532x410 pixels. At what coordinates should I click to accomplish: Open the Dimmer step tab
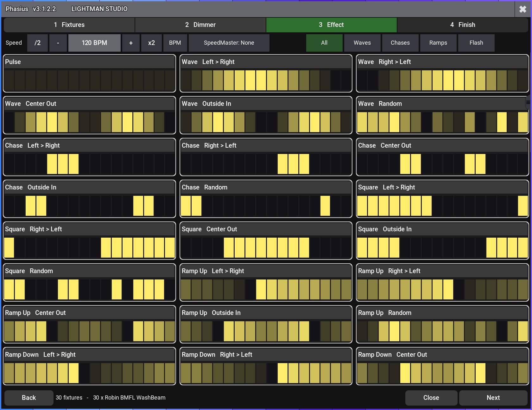(200, 25)
